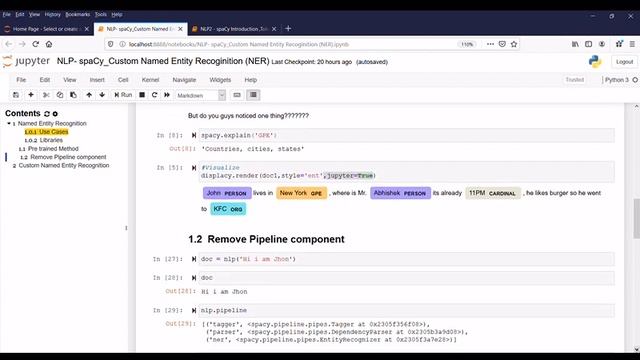The image size is (640, 360).
Task: Close the NLP2 spaCy Introduction tab
Action: point(274,29)
